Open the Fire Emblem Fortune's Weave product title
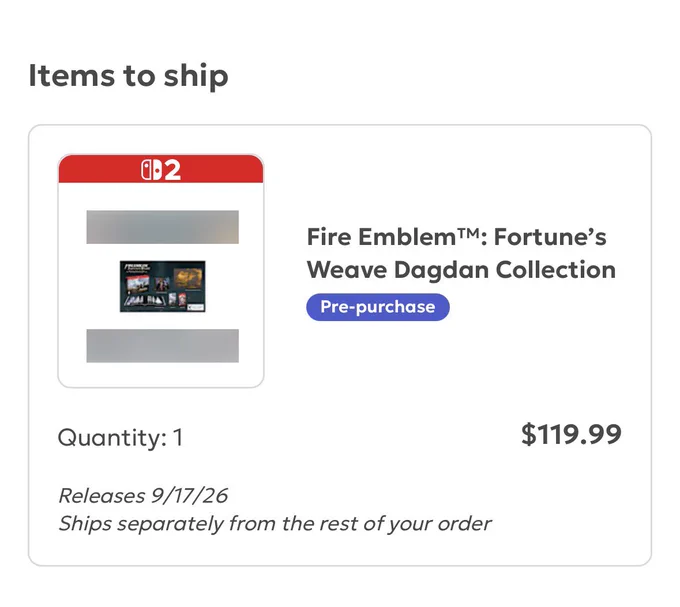 (461, 253)
